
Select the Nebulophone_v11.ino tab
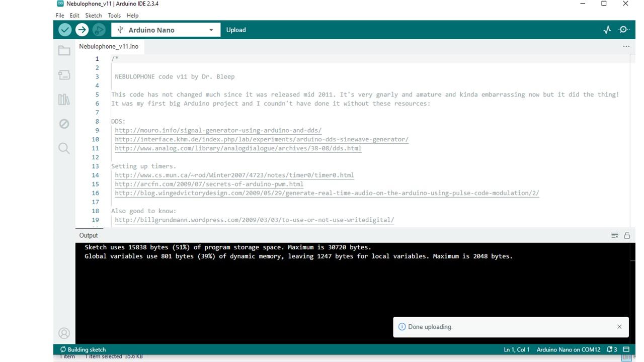(109, 46)
